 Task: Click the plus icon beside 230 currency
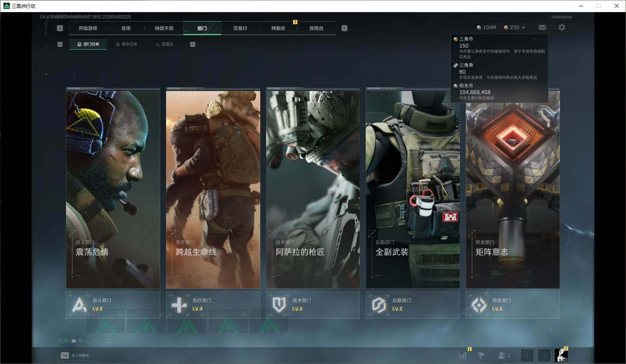[523, 28]
